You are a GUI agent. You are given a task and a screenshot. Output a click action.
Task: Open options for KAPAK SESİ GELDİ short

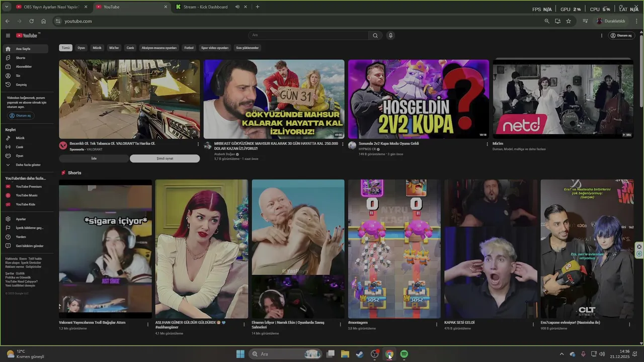pyautogui.click(x=533, y=324)
